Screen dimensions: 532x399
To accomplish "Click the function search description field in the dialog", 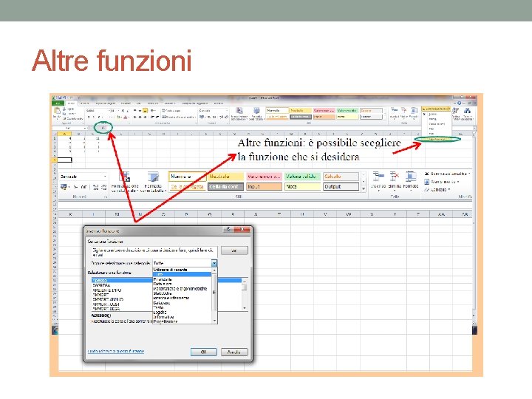I will pos(154,252).
